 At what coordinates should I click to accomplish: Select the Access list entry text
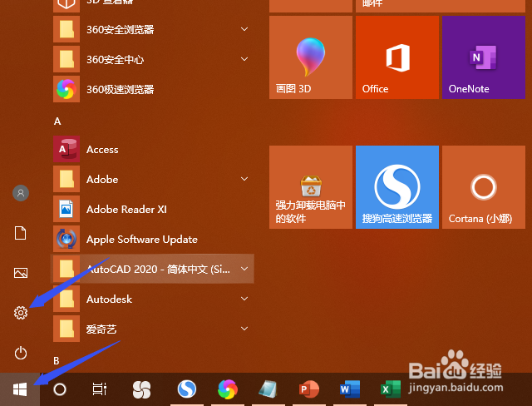coord(102,150)
